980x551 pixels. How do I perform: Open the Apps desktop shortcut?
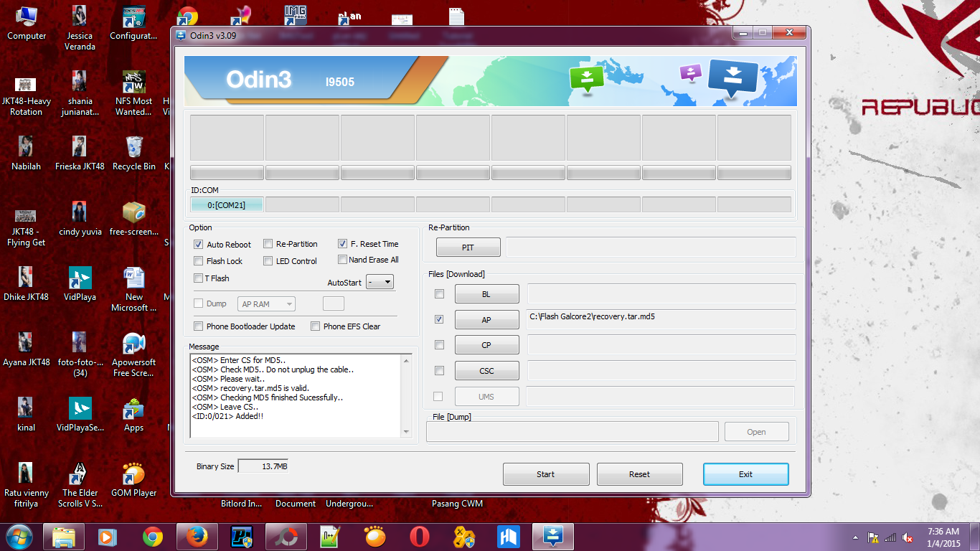click(133, 415)
